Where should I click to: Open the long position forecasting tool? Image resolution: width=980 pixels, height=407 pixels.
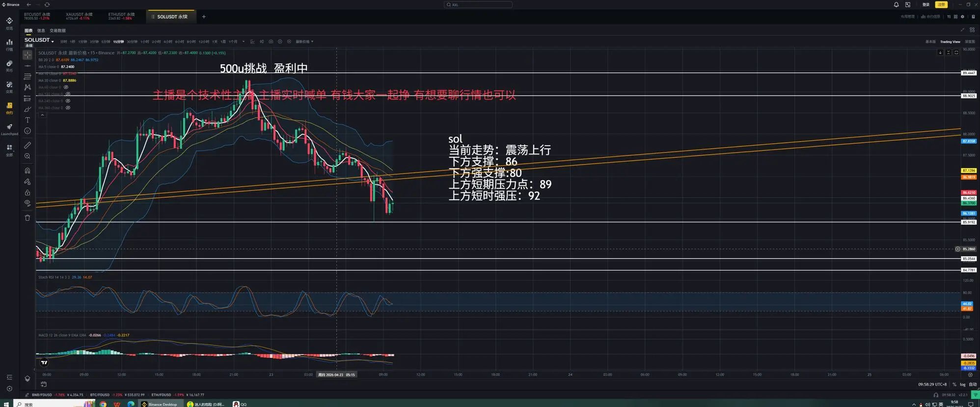click(x=27, y=98)
